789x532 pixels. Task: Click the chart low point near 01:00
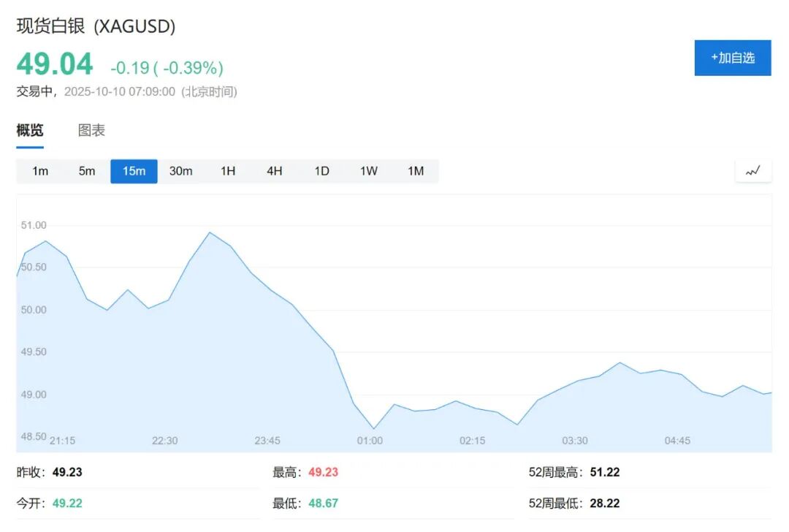coord(373,428)
